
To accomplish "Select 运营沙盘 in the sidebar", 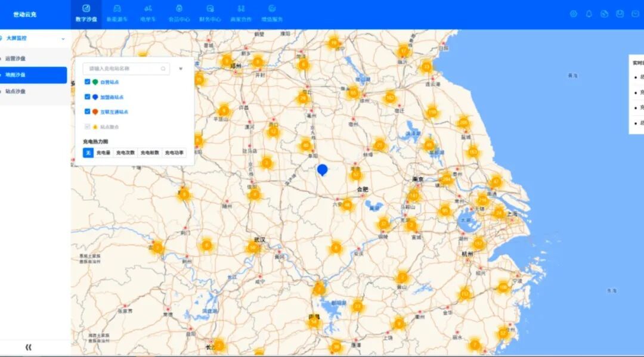I will [16, 58].
